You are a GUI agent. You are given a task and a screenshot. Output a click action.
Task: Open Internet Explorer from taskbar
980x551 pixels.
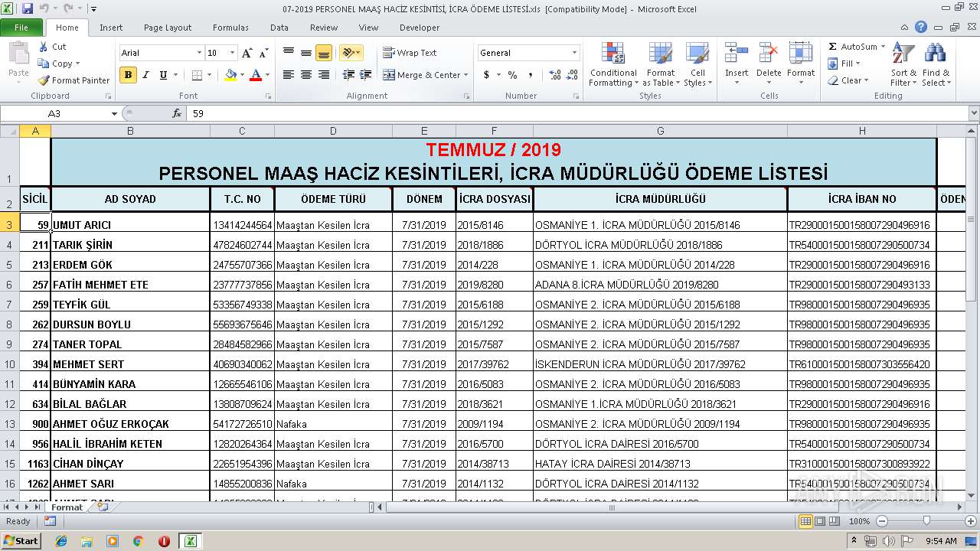coord(62,541)
